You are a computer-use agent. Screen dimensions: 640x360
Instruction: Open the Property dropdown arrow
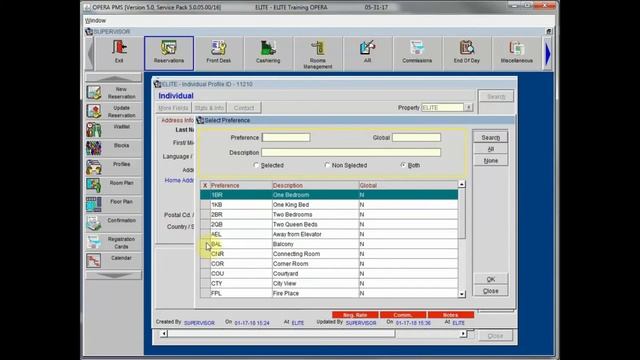469,108
